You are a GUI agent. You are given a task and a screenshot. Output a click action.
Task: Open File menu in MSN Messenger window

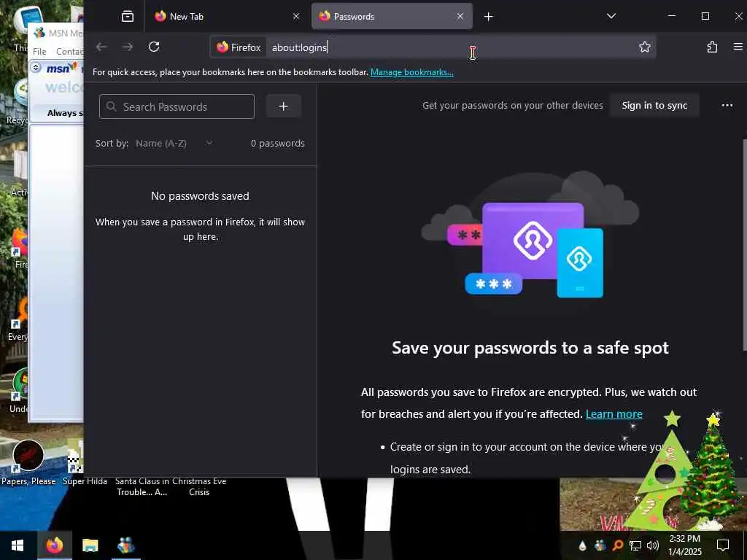pos(39,52)
